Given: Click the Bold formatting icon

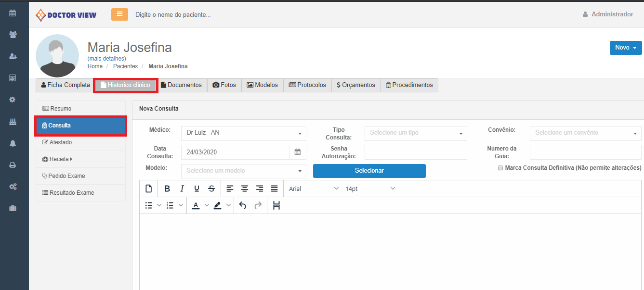Looking at the screenshot, I should click(x=167, y=189).
